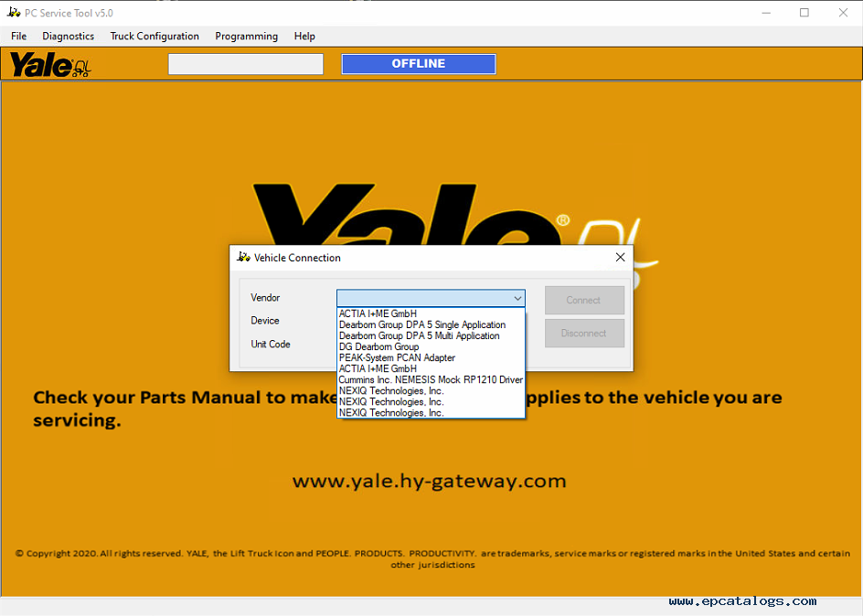863x616 pixels.
Task: Open the Help menu
Action: (x=304, y=37)
